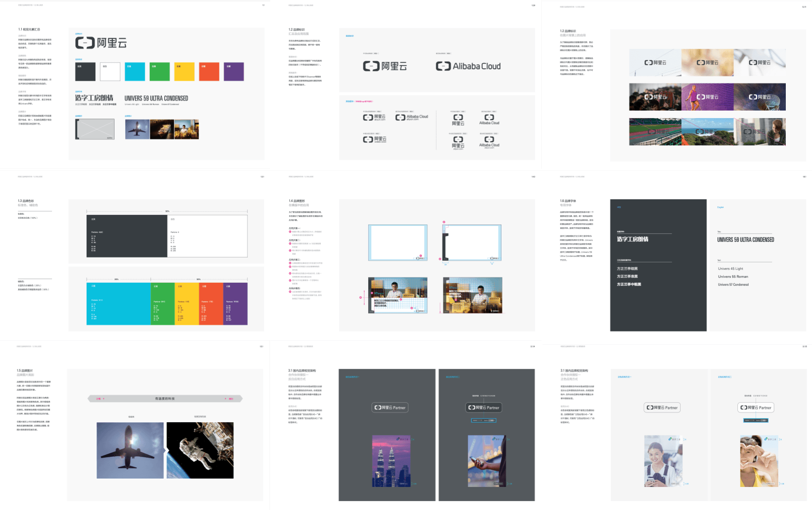Viewport: 812px width, 510px height.
Task: Select the purple block on 1.3 page
Action: click(x=235, y=304)
